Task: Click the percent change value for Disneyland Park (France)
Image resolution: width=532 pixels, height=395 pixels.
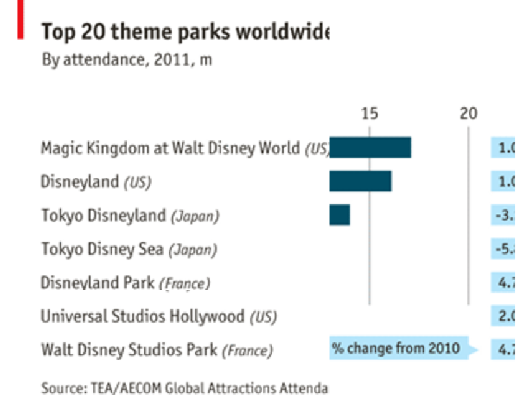Action: [503, 282]
